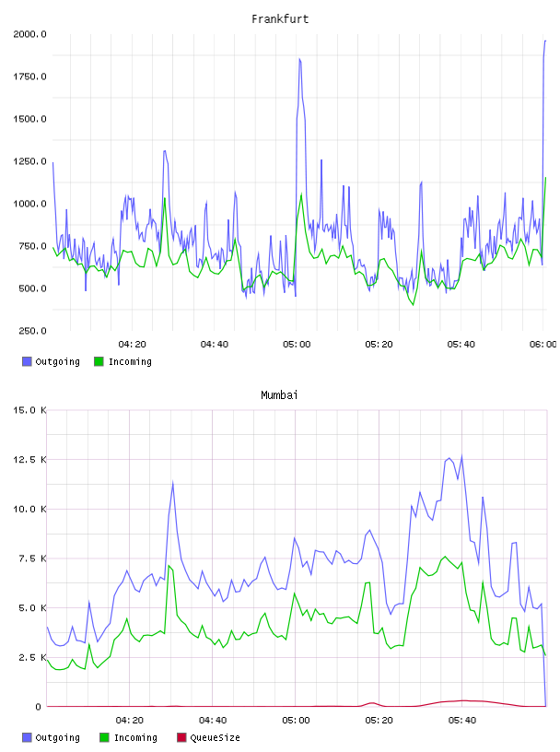The height and width of the screenshot is (752, 560).
Task: Click the 05:00 time label under Mumbai chart
Action: tap(296, 721)
